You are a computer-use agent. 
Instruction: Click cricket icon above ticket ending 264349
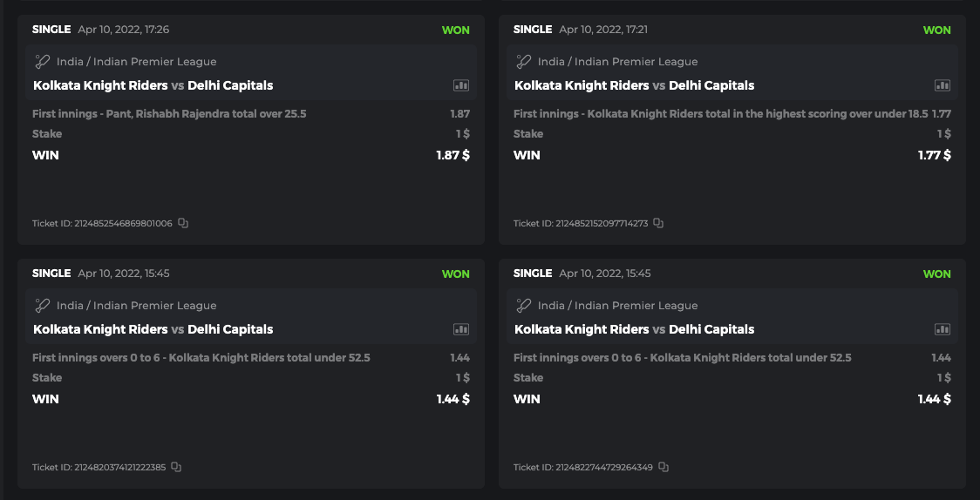point(524,306)
